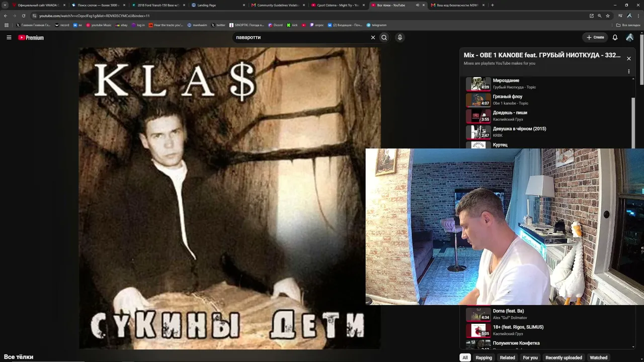Viewport: 644px width, 362px height.
Task: View site information icon in address bar
Action: click(x=34, y=16)
